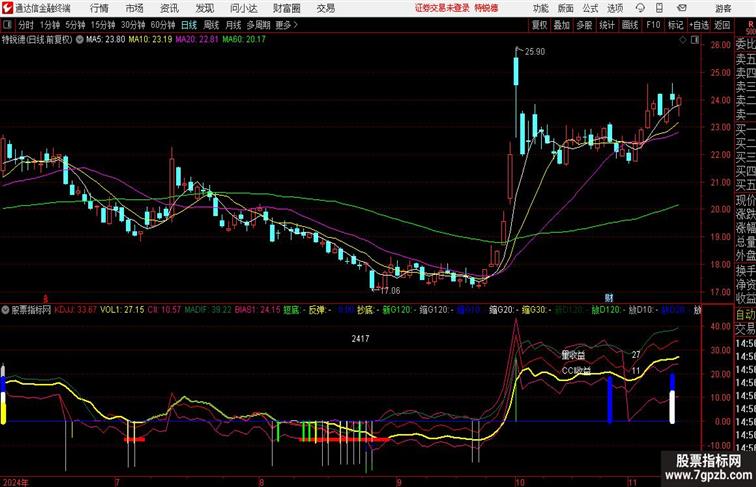756x487 pixels.
Task: Switch to the 30分钟 period tab
Action: tap(133, 25)
